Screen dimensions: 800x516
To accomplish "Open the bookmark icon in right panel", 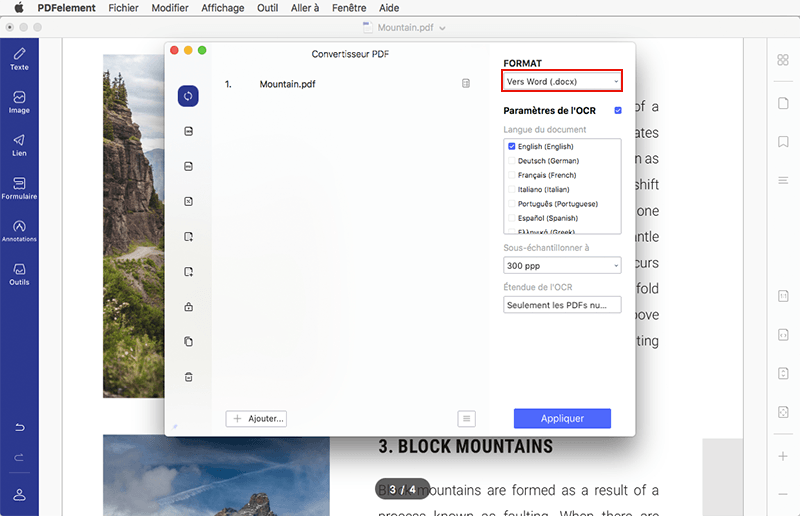I will pos(783,141).
